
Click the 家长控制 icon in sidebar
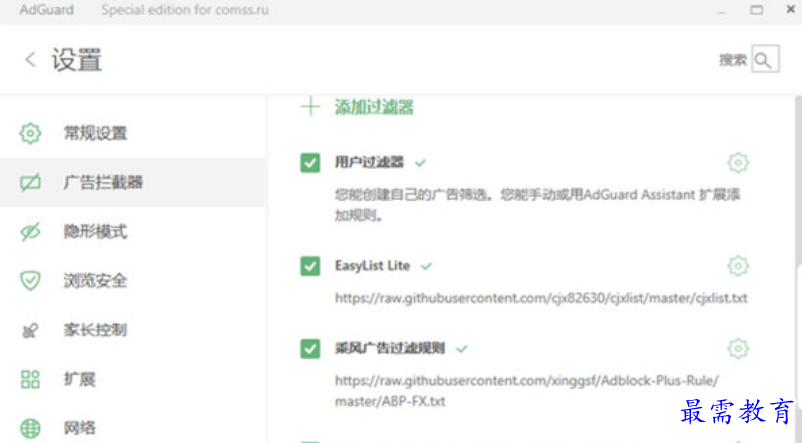click(30, 330)
